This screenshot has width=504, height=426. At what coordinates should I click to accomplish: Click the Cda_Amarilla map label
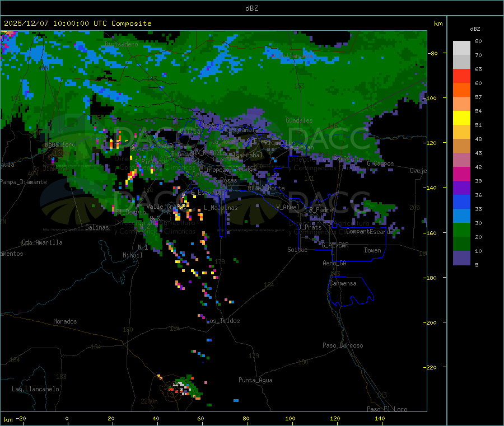(x=42, y=242)
